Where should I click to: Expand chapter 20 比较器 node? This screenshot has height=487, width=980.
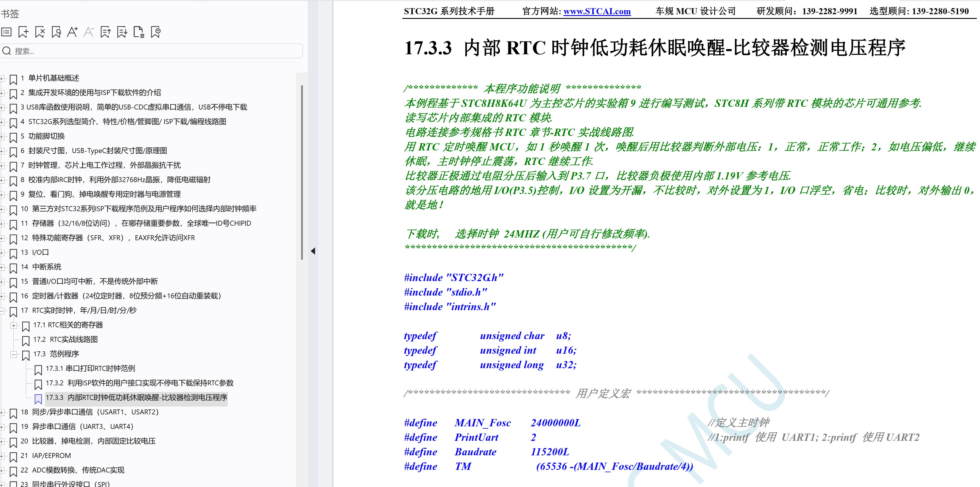click(1, 441)
